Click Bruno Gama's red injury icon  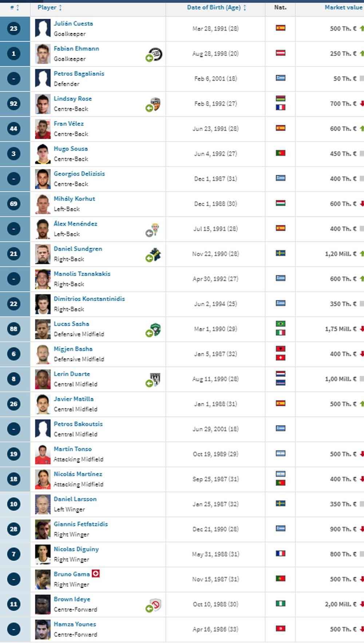pos(96,574)
